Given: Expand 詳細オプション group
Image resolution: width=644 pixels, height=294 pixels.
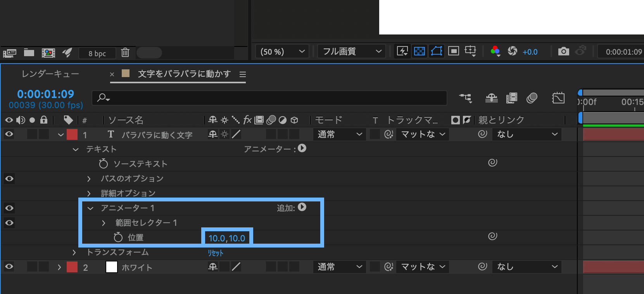Looking at the screenshot, I should click(x=89, y=193).
